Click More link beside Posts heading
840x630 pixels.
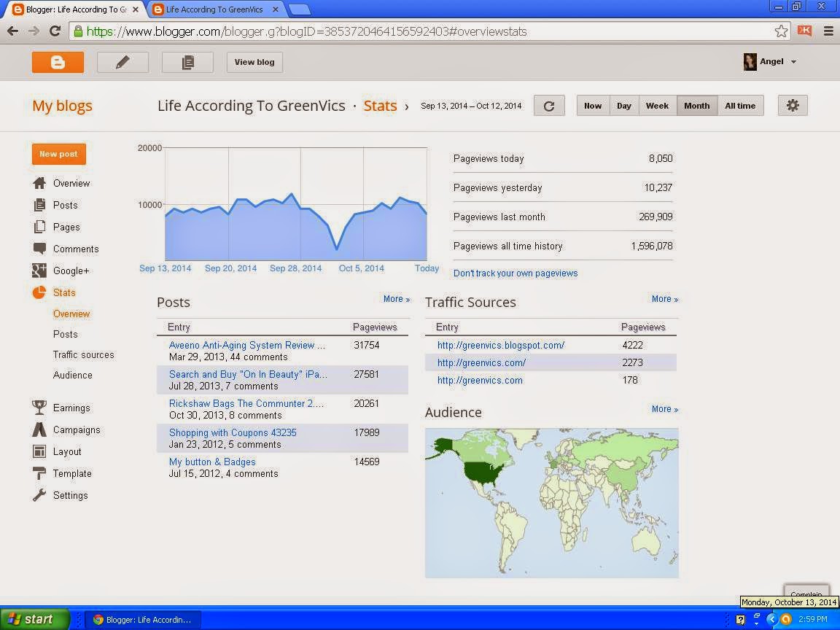[x=397, y=299]
